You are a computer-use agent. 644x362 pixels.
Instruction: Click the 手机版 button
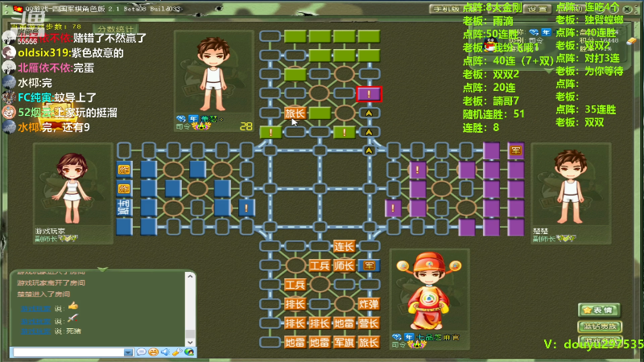(447, 9)
